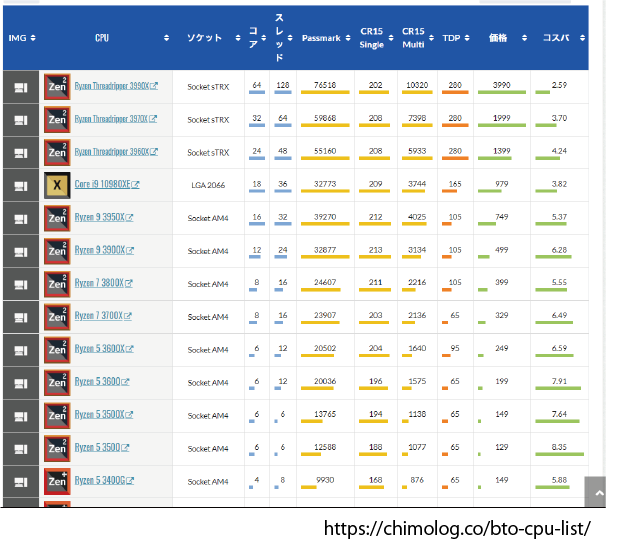The height and width of the screenshot is (548, 640).
Task: Open image icon for Ryzen Threadripper 3990X row
Action: pos(21,87)
